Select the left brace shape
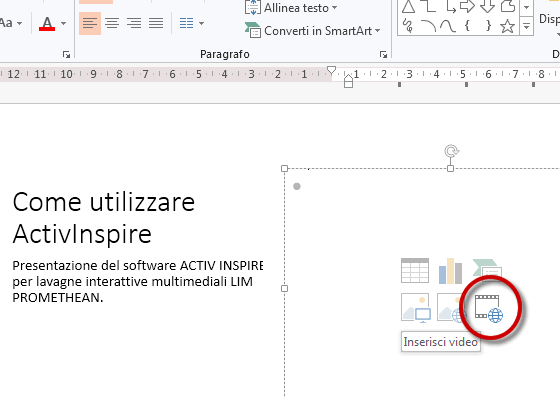This screenshot has height=400, width=560. click(467, 26)
